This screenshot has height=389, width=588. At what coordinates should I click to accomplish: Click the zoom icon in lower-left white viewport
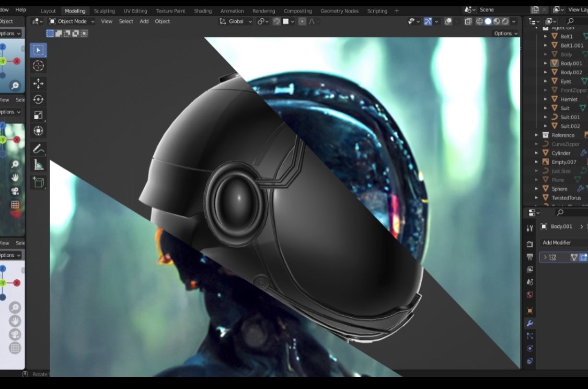(x=15, y=307)
